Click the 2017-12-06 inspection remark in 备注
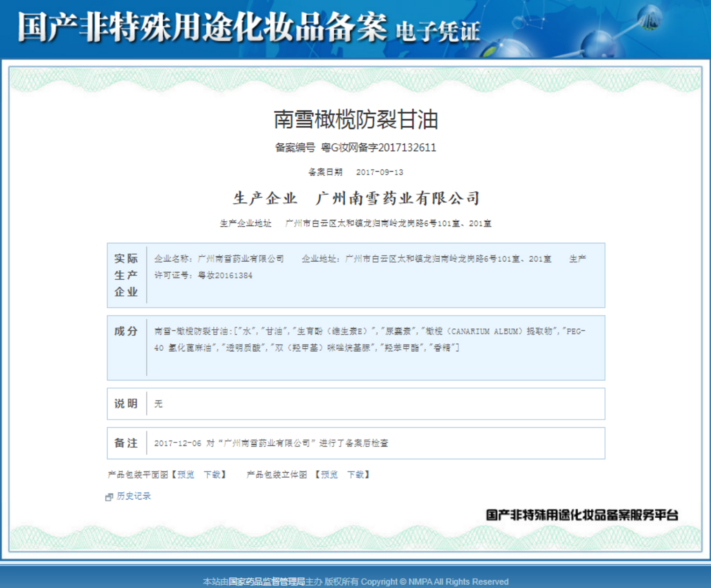The width and height of the screenshot is (711, 588). (271, 443)
